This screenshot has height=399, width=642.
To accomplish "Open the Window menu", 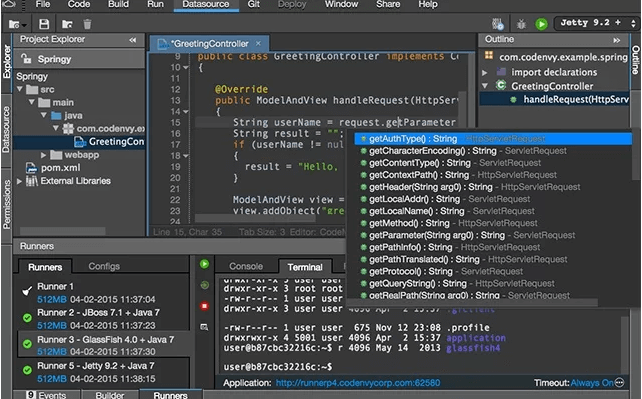I will pyautogui.click(x=341, y=5).
